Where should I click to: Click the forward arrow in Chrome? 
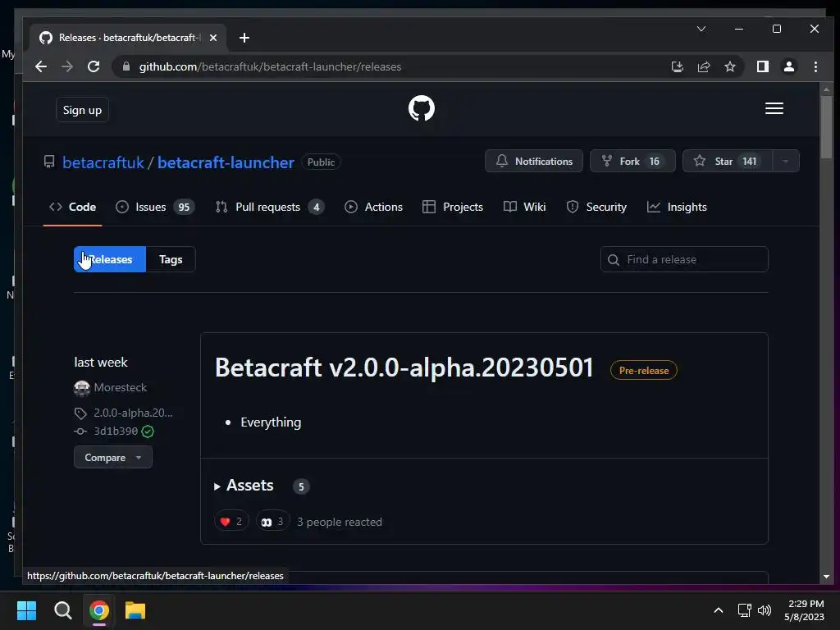tap(67, 66)
